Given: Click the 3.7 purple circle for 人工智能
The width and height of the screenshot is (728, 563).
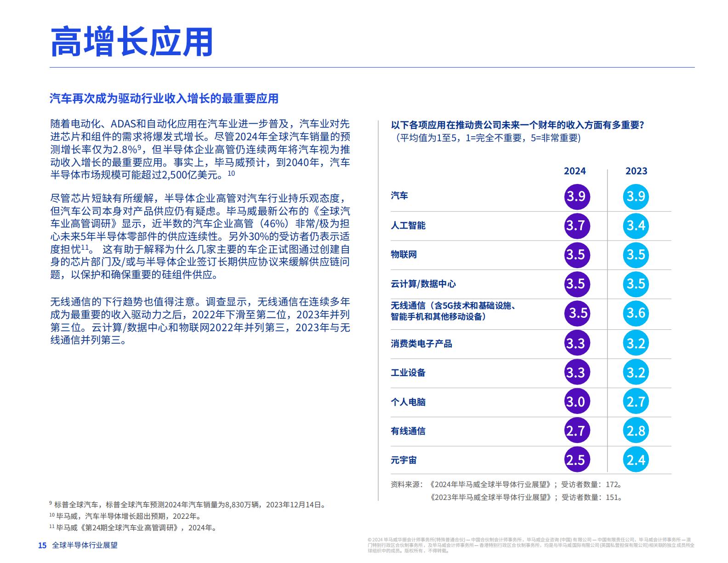Looking at the screenshot, I should pyautogui.click(x=577, y=225).
